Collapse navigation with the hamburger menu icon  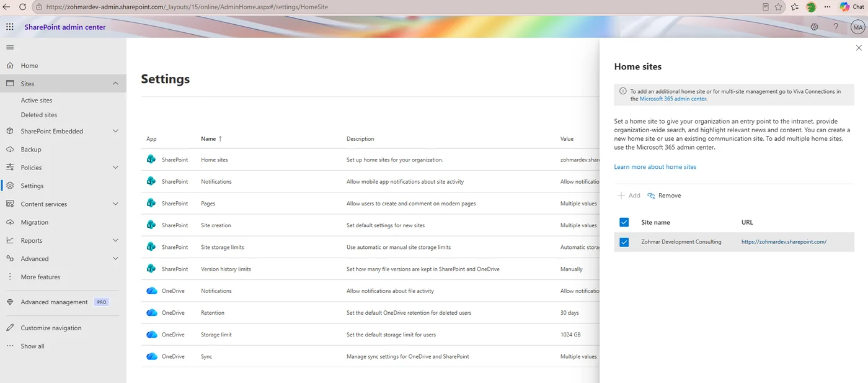10,47
